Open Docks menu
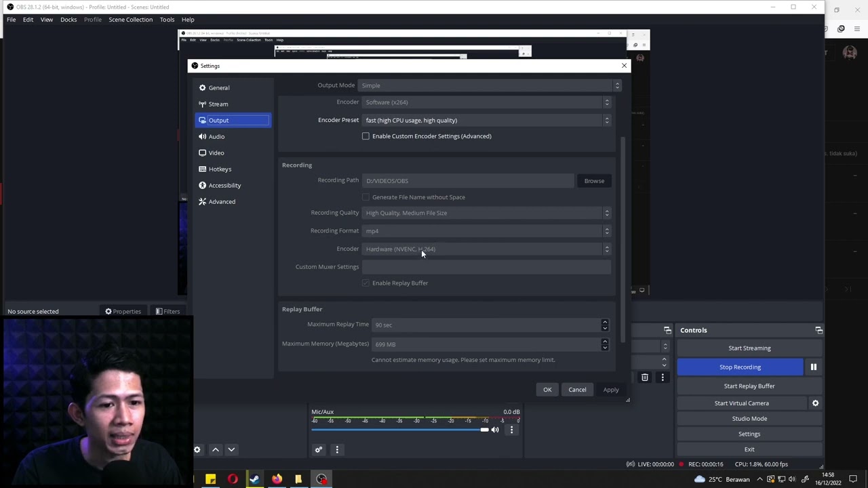 coord(68,20)
